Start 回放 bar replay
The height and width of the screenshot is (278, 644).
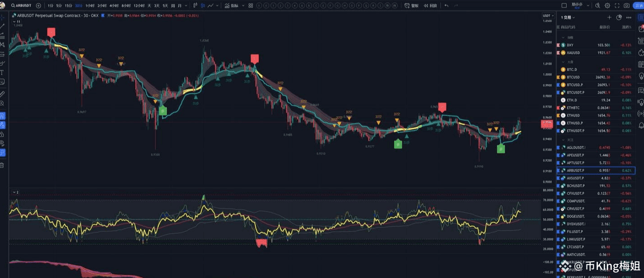click(x=431, y=5)
